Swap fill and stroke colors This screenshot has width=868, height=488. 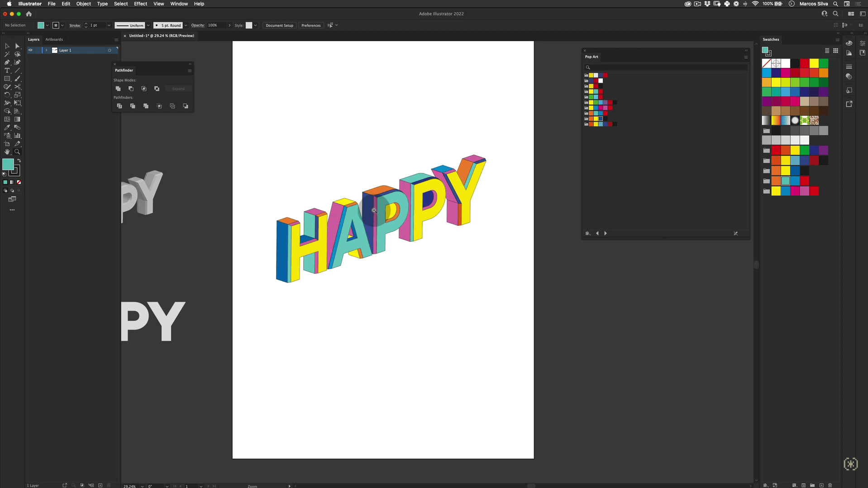[x=19, y=161]
